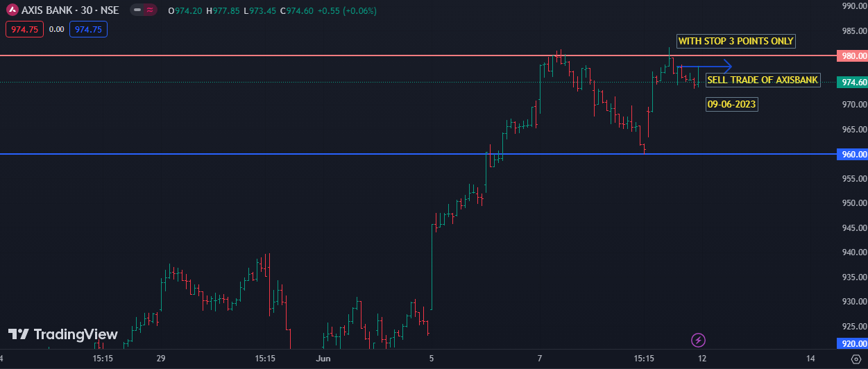Click the "29" date on time axis
868x369 pixels.
(161, 359)
